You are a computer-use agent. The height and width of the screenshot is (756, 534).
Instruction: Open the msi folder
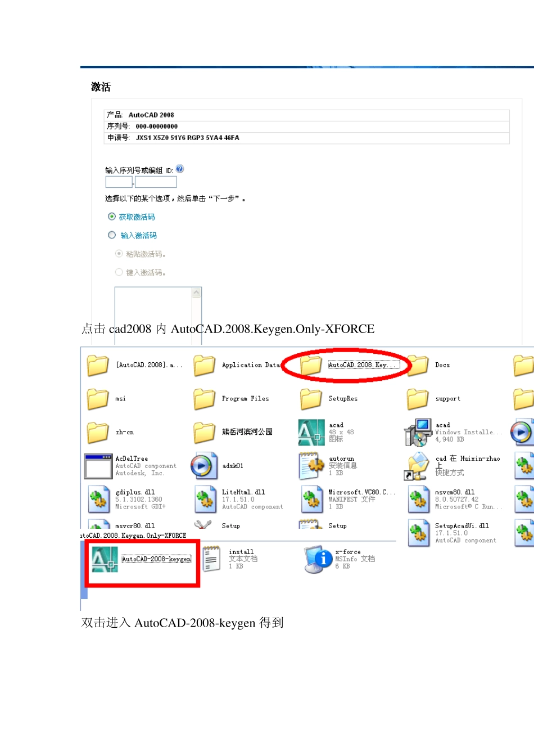106,399
